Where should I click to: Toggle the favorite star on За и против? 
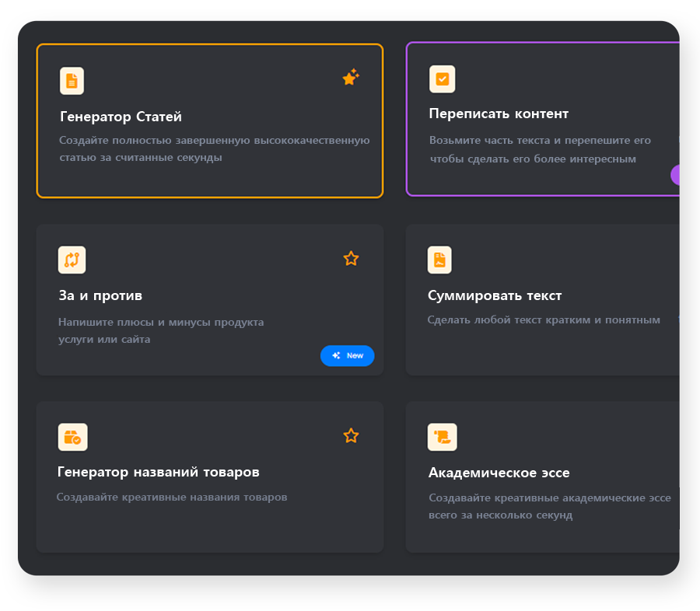coord(351,258)
